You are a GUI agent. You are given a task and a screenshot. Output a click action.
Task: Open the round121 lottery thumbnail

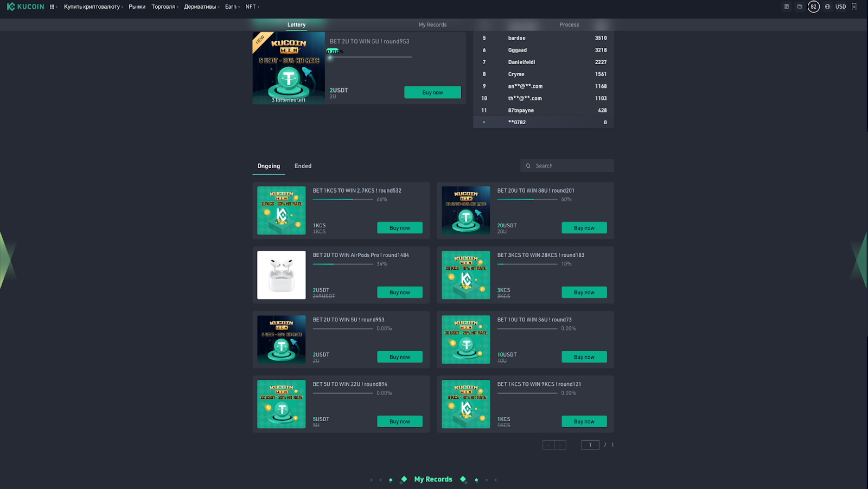pos(466,404)
